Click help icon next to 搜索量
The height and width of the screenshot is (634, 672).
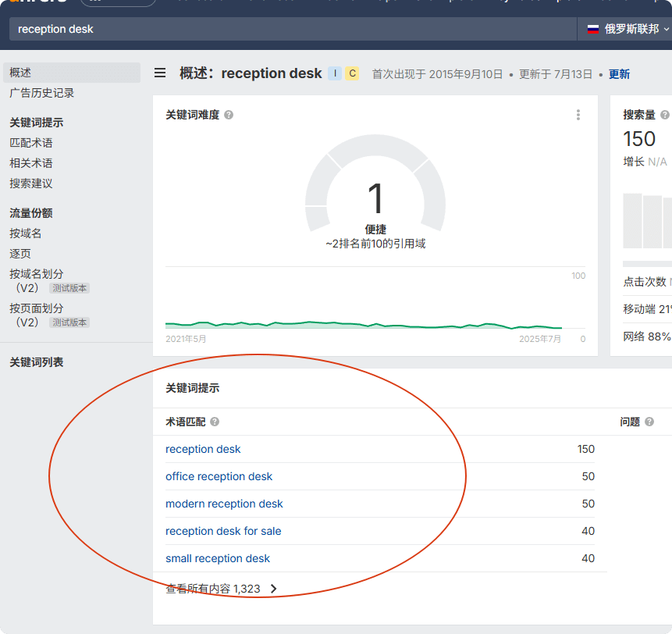(x=665, y=115)
